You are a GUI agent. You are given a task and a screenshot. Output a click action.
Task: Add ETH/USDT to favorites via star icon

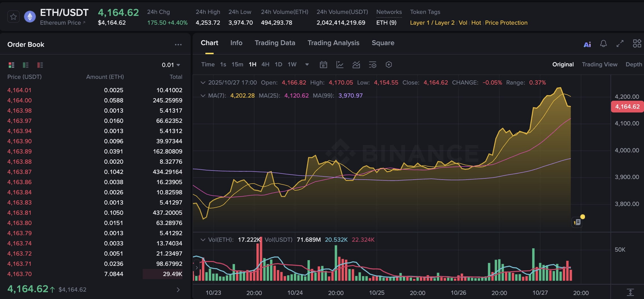click(x=13, y=16)
